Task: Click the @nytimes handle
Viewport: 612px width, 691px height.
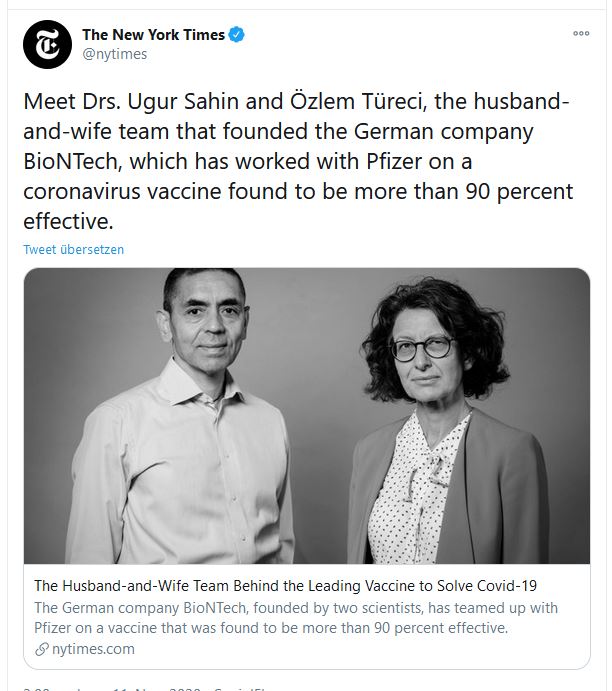Action: click(x=112, y=55)
